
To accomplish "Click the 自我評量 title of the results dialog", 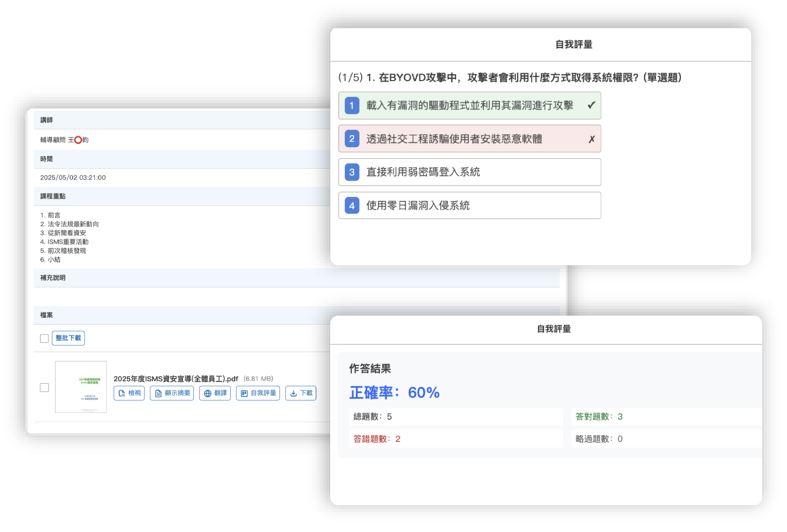I will coord(554,329).
